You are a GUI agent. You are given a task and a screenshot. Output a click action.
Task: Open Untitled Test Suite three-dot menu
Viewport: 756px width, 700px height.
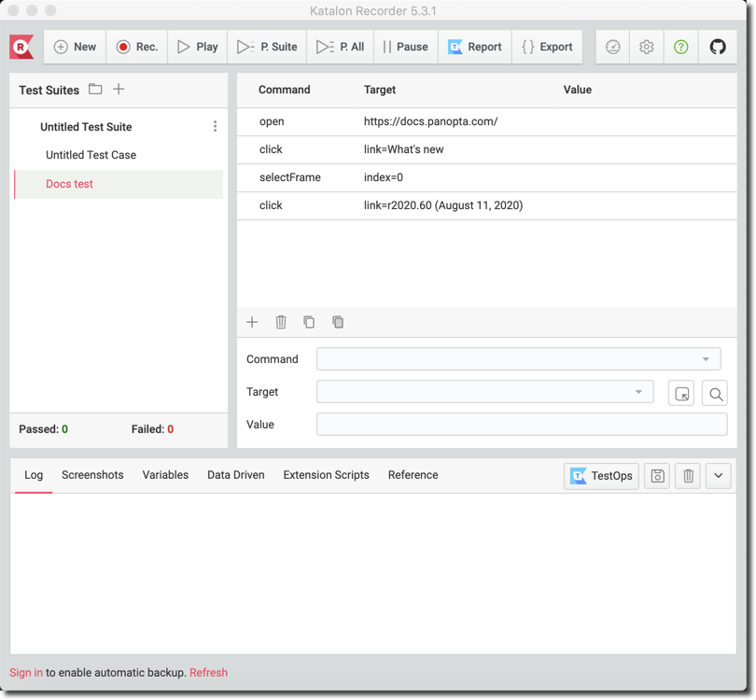[x=215, y=126]
